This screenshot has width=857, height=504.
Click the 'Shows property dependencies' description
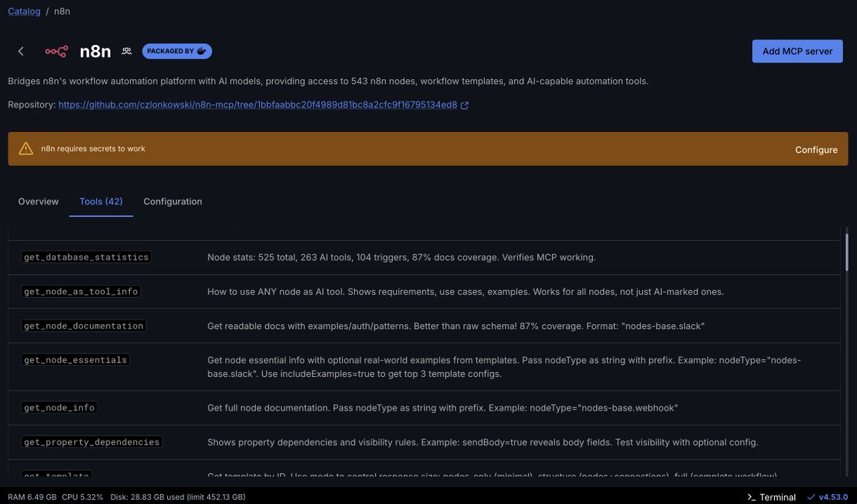[x=483, y=442]
